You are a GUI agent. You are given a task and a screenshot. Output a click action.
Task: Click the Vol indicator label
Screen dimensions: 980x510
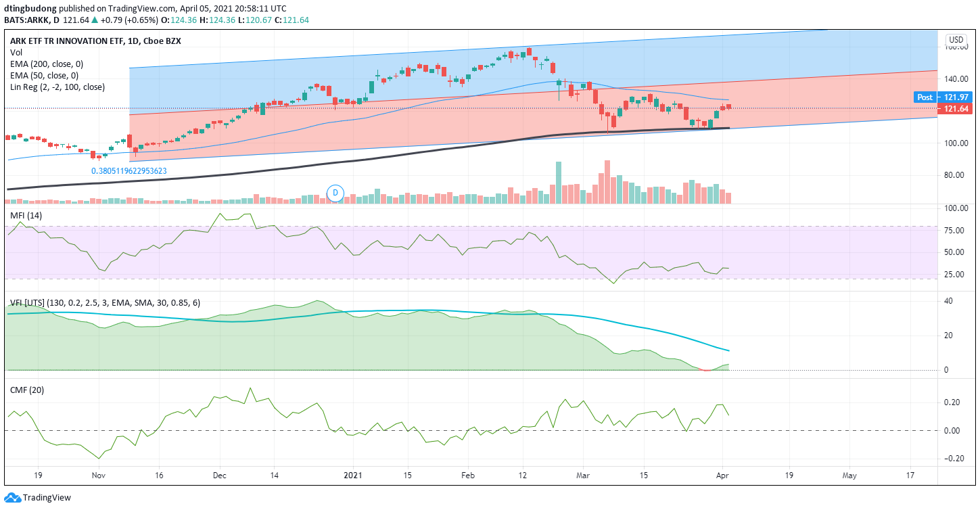pyautogui.click(x=16, y=52)
